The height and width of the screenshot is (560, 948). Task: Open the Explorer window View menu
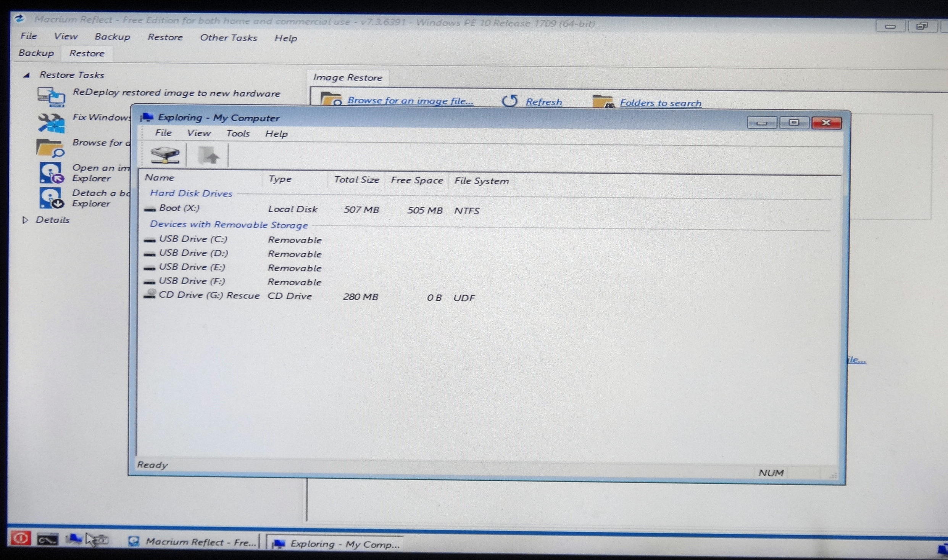coord(198,133)
